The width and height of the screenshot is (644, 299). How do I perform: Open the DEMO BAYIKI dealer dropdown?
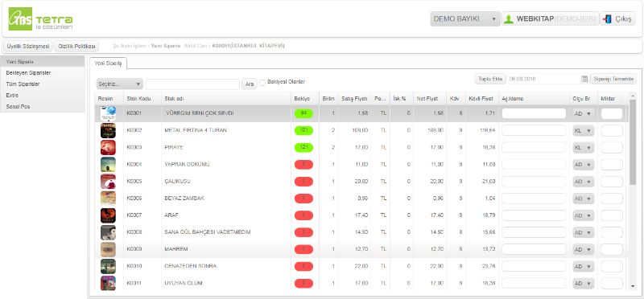(x=465, y=18)
